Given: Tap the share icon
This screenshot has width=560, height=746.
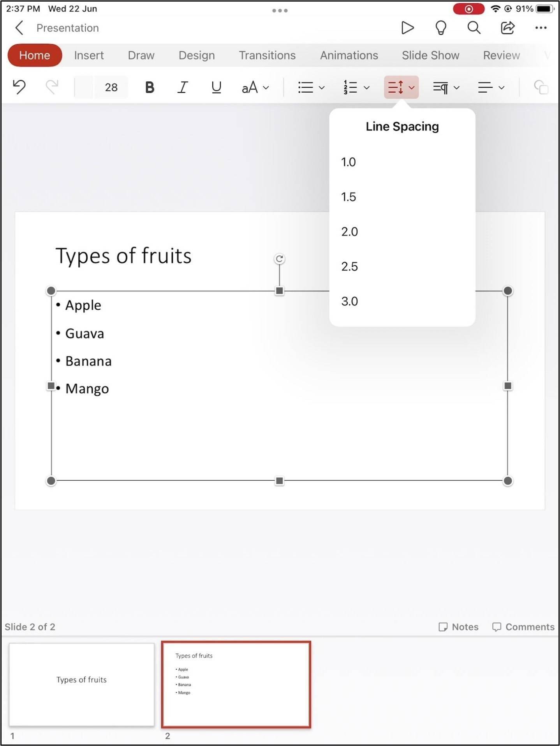Looking at the screenshot, I should pos(507,28).
